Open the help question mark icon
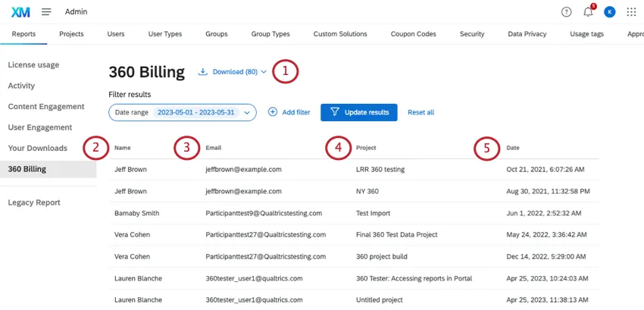Screen dimensions: 644x310 click(566, 12)
